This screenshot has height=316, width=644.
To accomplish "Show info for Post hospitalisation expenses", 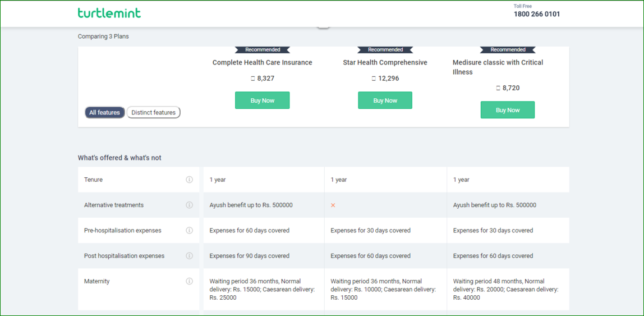I will click(x=190, y=256).
